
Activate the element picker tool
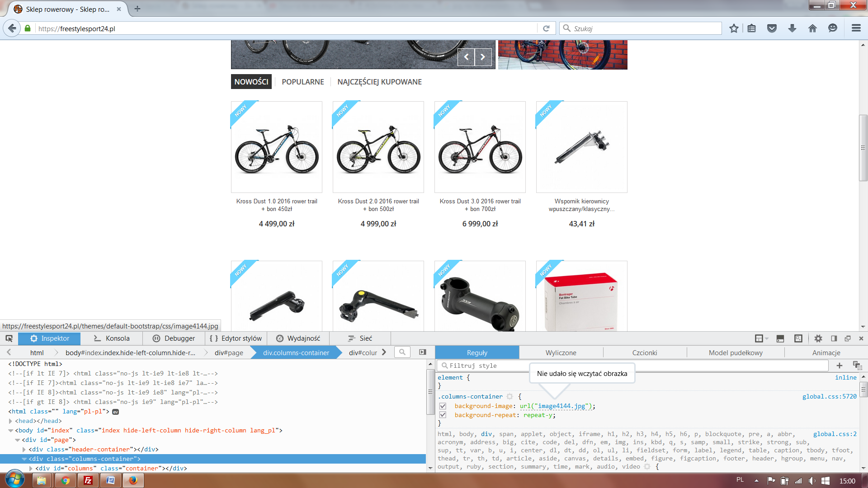coord(9,338)
